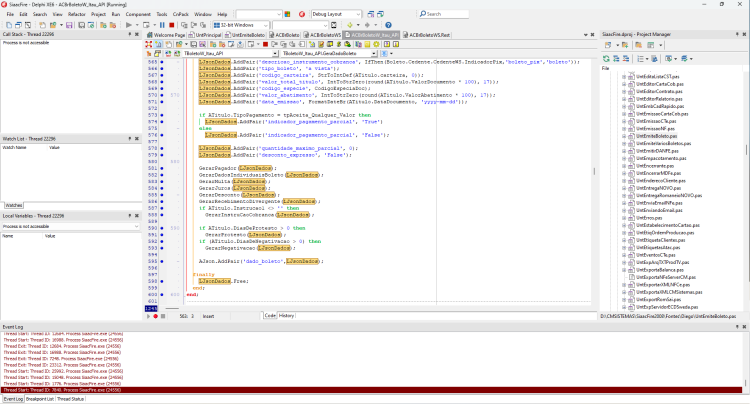Viewport: 750px width, 404px height.
Task: Pin the Call Stack panel
Action: tap(130, 34)
